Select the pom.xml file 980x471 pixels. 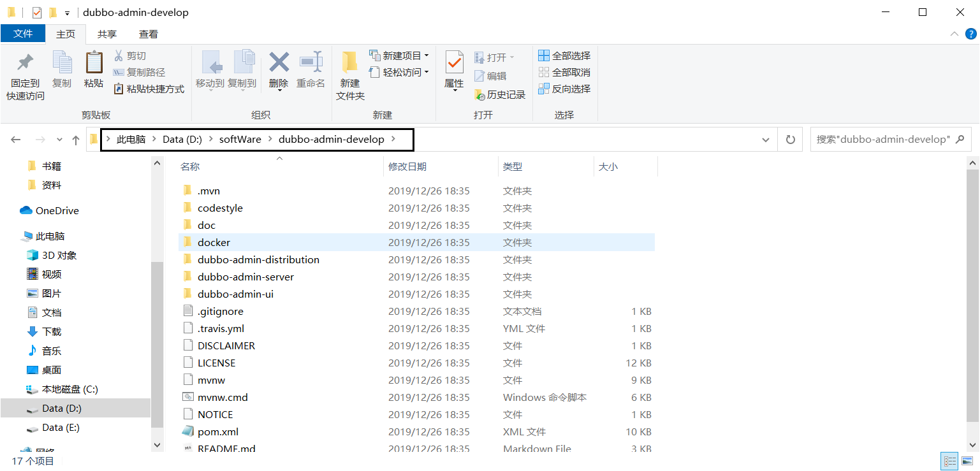pos(218,431)
